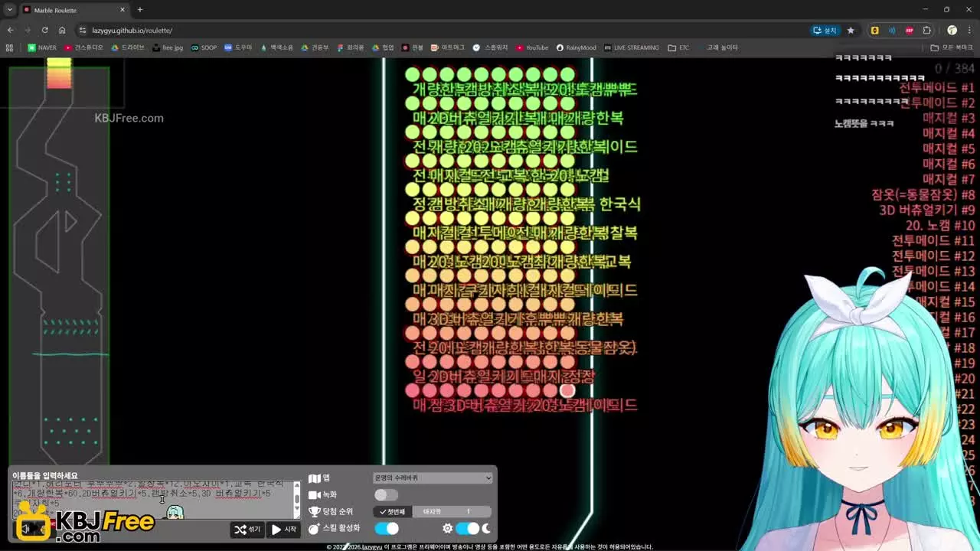Select 첫번째 as the winning rank

[x=393, y=512]
